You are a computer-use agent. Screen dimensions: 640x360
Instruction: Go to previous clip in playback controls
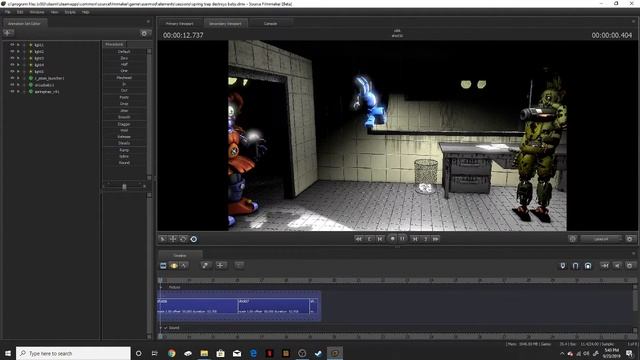[369, 239]
